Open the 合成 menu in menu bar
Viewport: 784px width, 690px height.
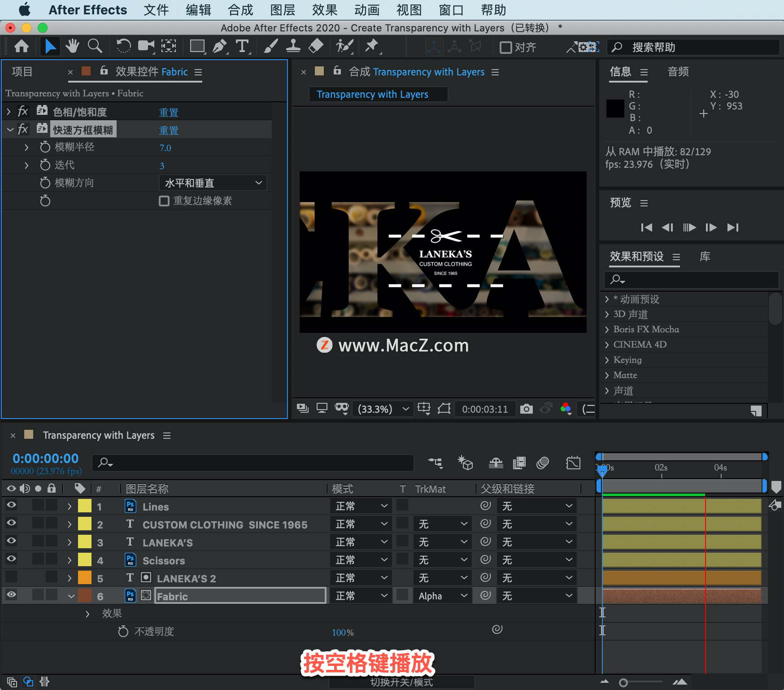click(240, 10)
